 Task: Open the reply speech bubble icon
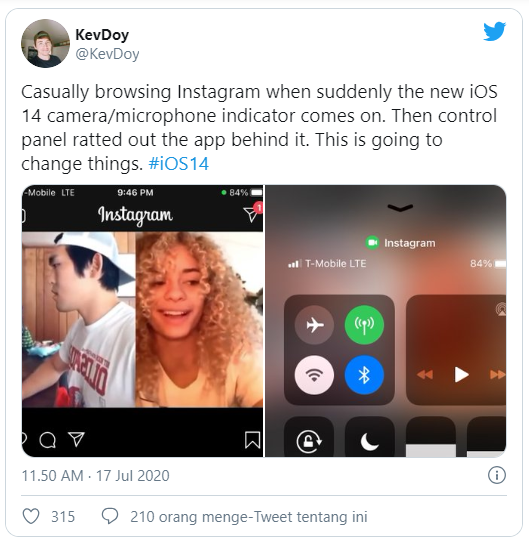[x=110, y=516]
